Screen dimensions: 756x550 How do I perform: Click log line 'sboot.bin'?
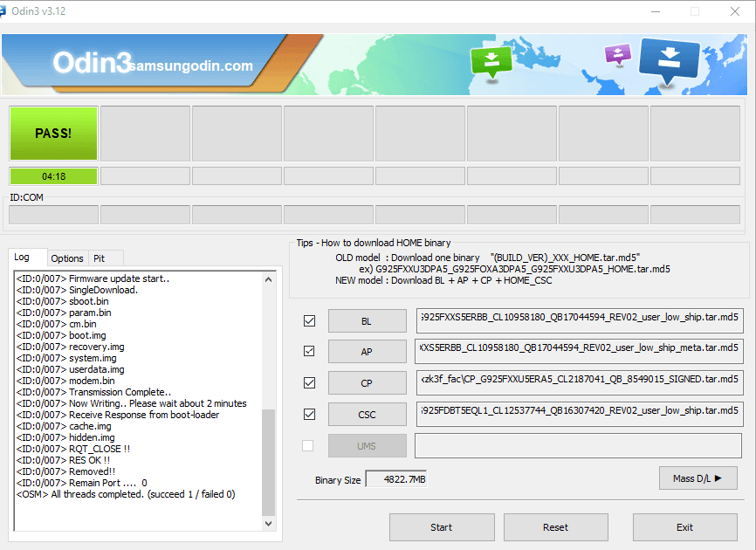[62, 301]
